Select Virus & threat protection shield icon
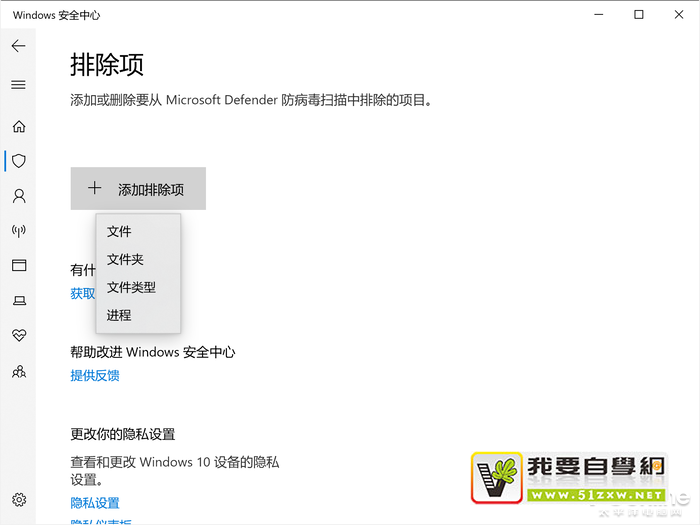The width and height of the screenshot is (700, 525). pyautogui.click(x=18, y=161)
